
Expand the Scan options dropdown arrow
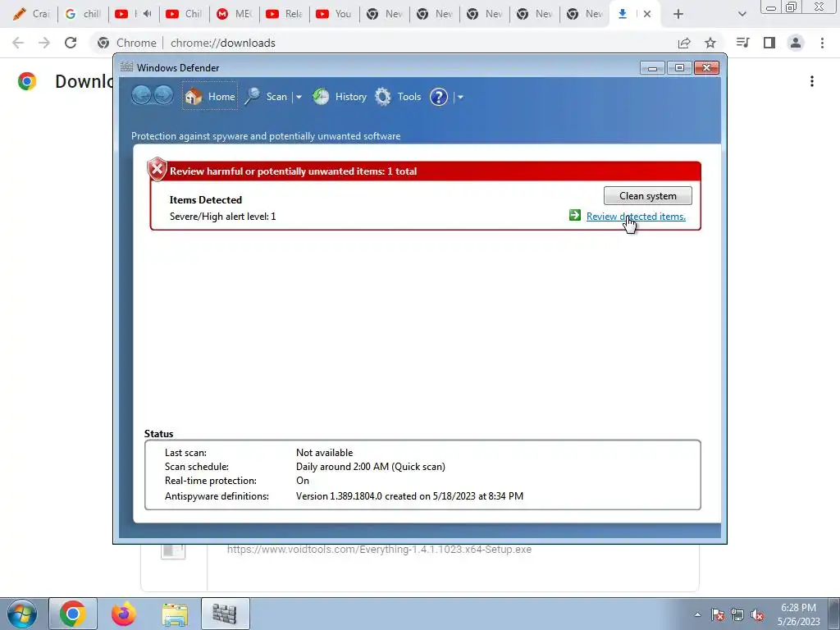click(x=299, y=97)
